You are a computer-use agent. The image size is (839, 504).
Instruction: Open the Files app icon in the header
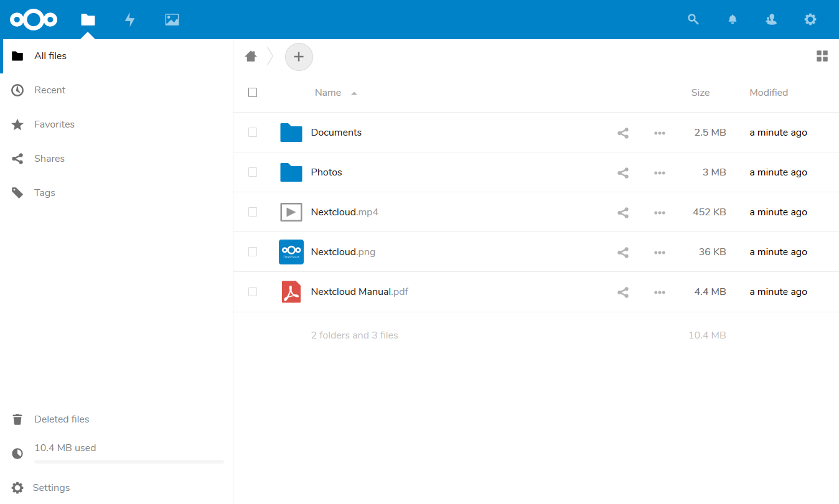click(88, 20)
